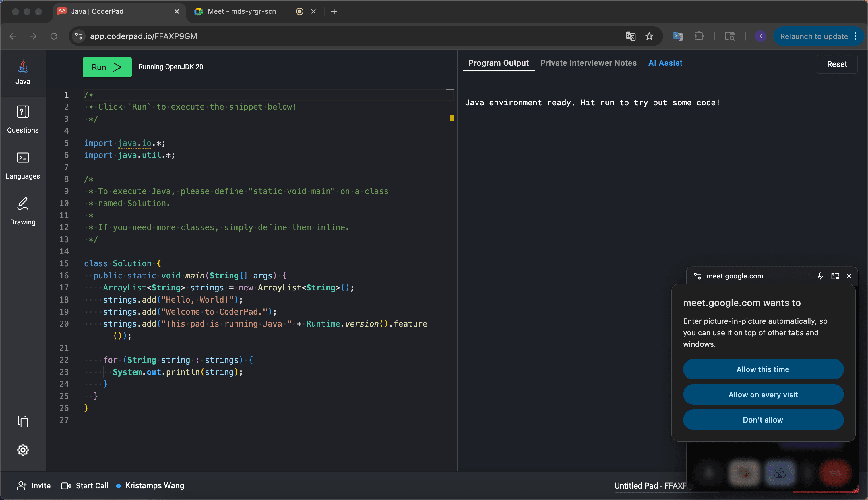
Task: Open the AI Assist tab
Action: point(665,63)
